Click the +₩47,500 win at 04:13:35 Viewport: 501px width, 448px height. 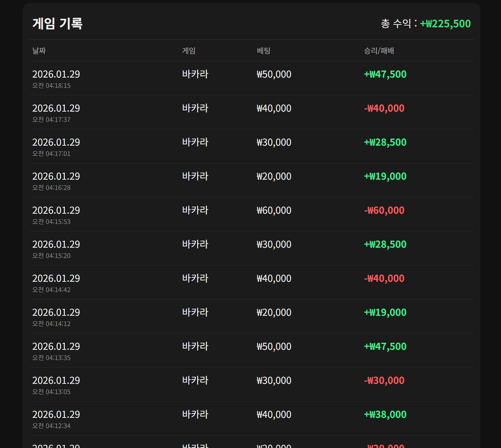point(385,346)
